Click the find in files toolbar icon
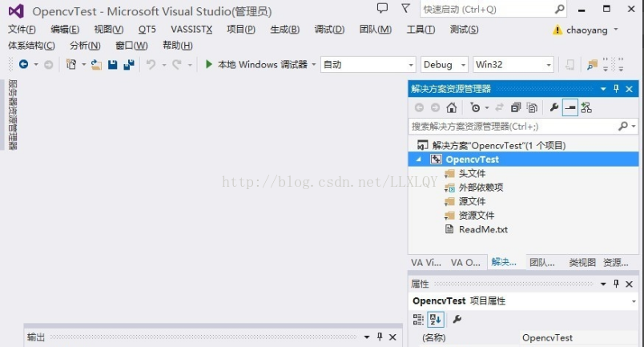The image size is (644, 347). [x=592, y=65]
